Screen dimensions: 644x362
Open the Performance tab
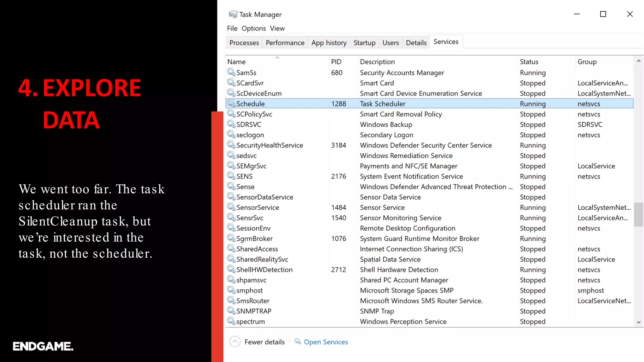coord(285,43)
